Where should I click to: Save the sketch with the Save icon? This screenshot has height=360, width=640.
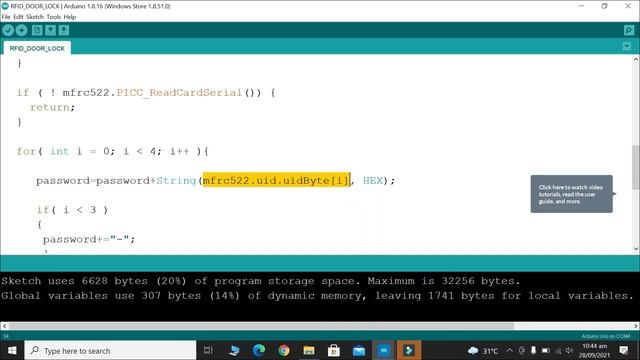click(64, 30)
